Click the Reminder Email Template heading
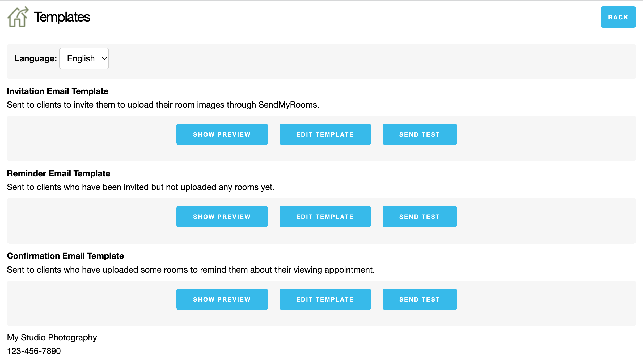The image size is (643, 364). click(x=58, y=173)
